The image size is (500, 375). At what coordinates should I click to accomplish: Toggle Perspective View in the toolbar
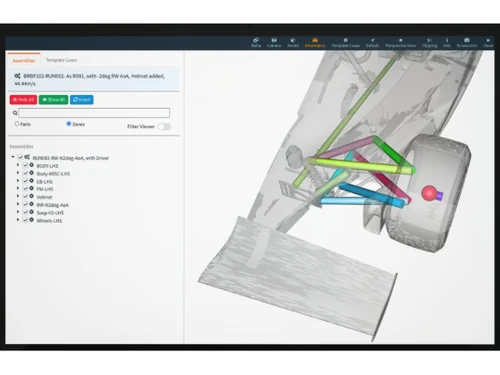tap(400, 43)
